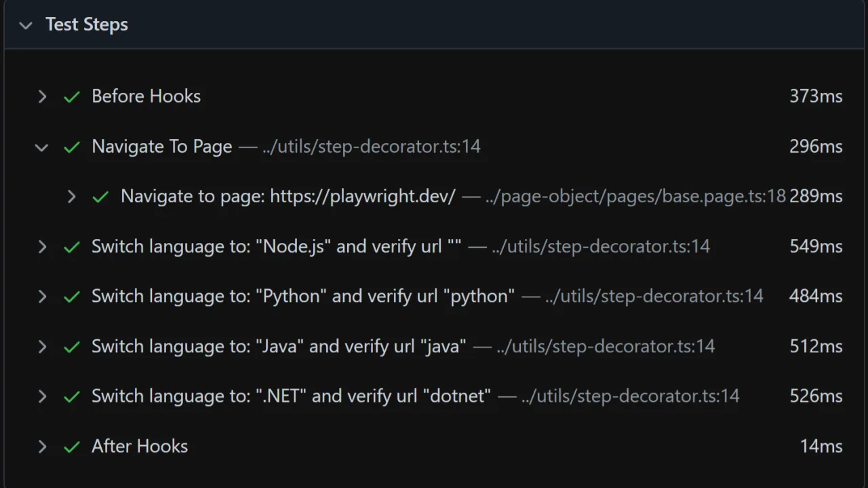Select 'Switch language to: "Python"' step label
This screenshot has height=488, width=868.
[303, 297]
